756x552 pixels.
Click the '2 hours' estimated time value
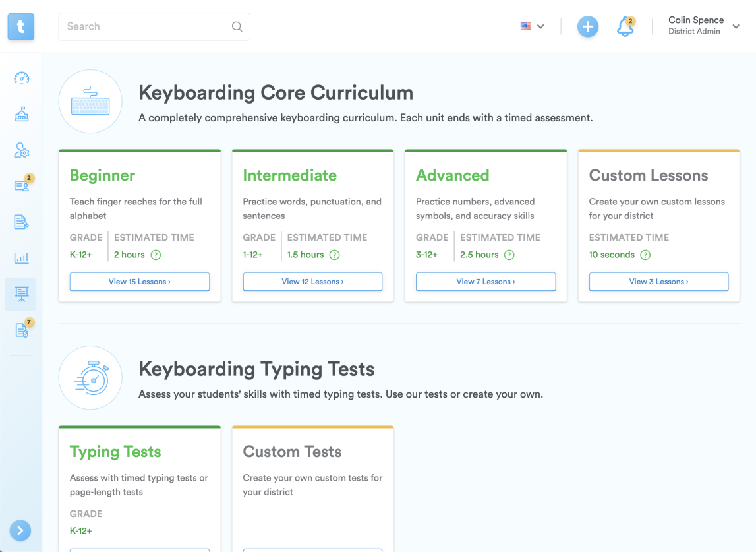tap(129, 255)
